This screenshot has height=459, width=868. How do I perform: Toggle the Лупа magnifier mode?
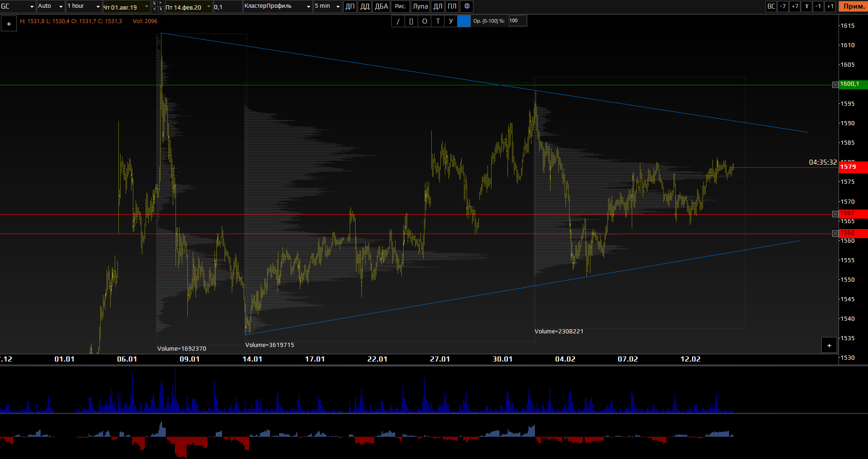(420, 6)
